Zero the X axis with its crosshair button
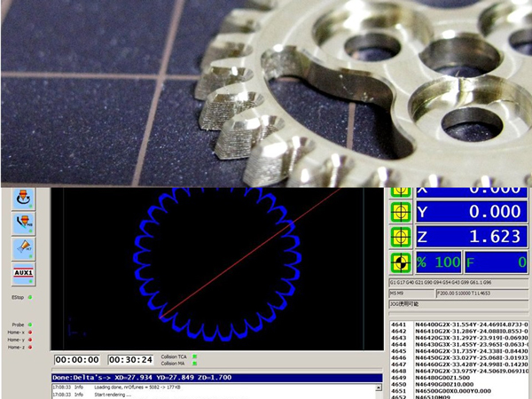 [x=401, y=190]
